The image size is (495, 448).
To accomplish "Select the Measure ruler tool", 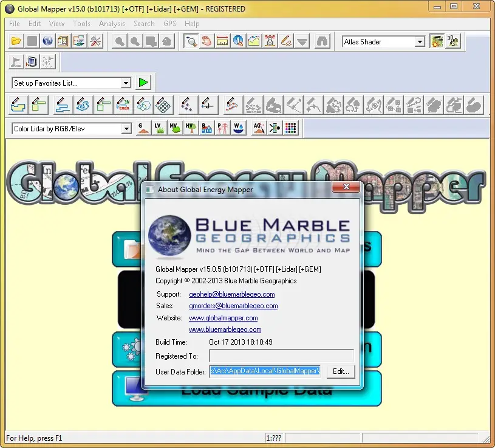I will click(x=222, y=41).
